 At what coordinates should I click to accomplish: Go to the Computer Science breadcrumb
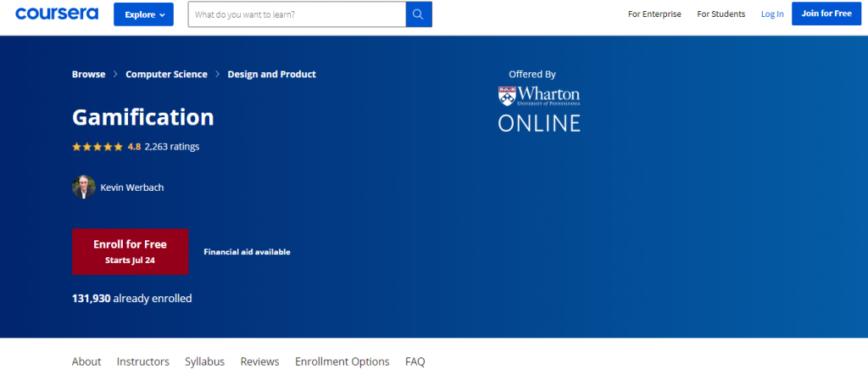(167, 74)
